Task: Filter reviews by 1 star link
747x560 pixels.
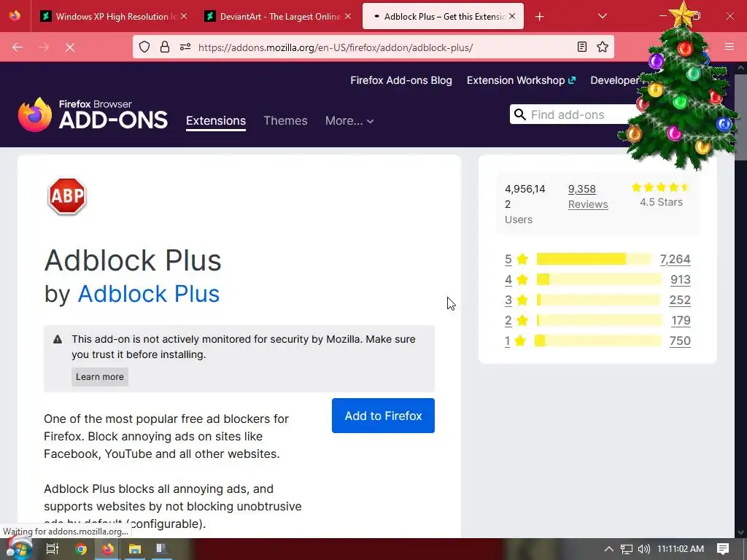Action: coord(516,341)
